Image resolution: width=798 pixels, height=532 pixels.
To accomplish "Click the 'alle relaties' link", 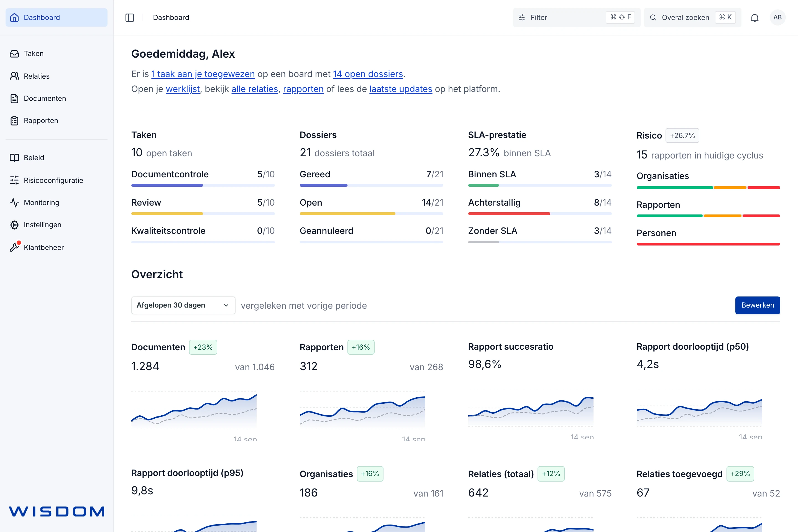I will coord(254,89).
